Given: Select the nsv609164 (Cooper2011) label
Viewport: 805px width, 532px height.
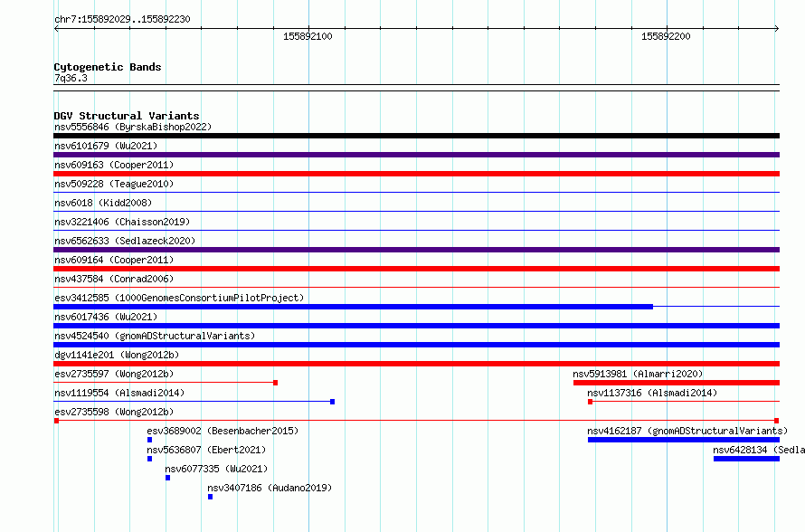Looking at the screenshot, I should click(114, 260).
